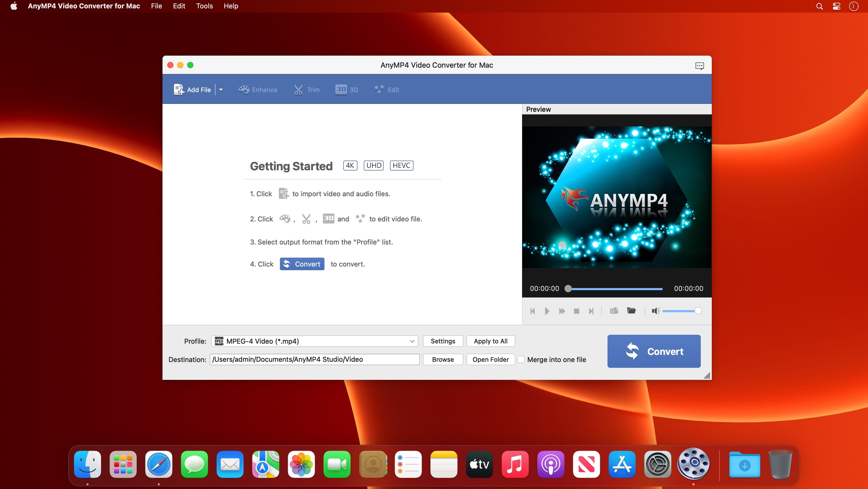Open the Profile format dropdown

tap(314, 341)
